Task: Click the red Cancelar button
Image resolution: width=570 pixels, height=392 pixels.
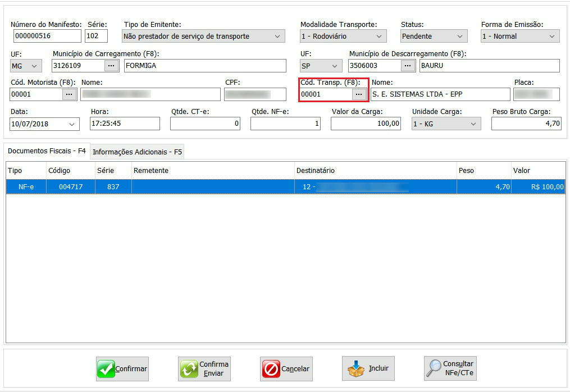Action: [286, 369]
